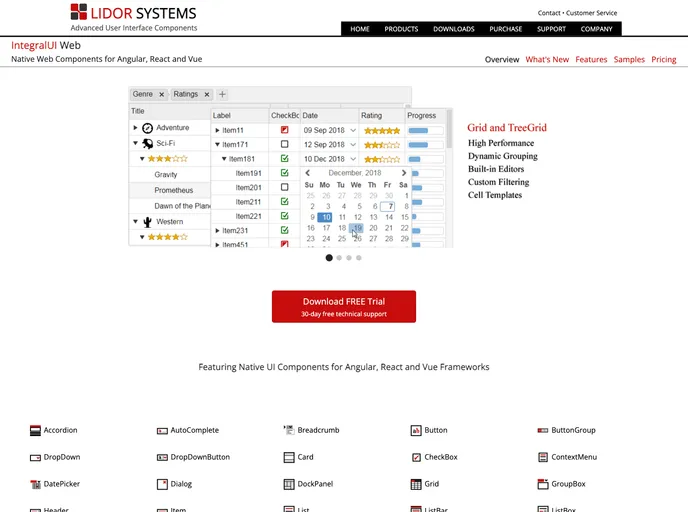Click the Breadcrumb component icon
688x512 pixels.
(x=289, y=430)
